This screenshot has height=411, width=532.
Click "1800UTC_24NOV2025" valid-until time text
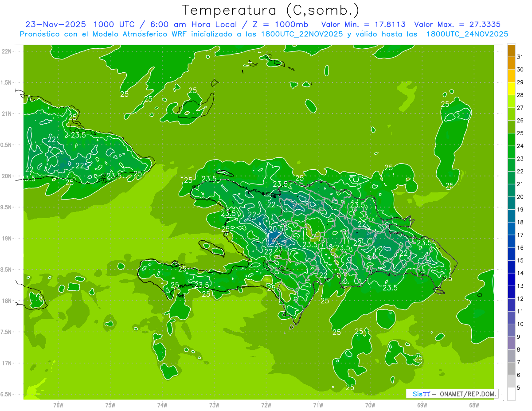pos(467,34)
